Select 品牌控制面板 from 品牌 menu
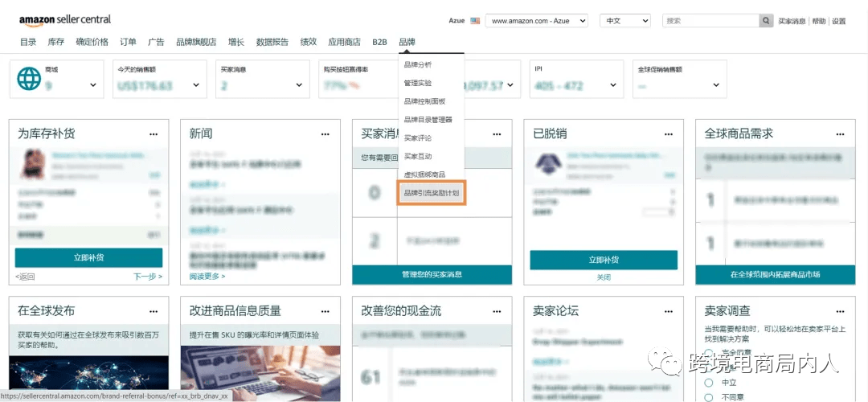Screen dimensions: 868x402 click(424, 101)
